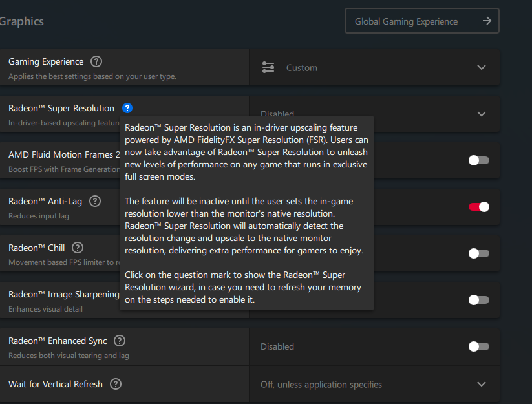The width and height of the screenshot is (532, 404).
Task: Turn on Radeon Chill toggle
Action: [x=479, y=253]
